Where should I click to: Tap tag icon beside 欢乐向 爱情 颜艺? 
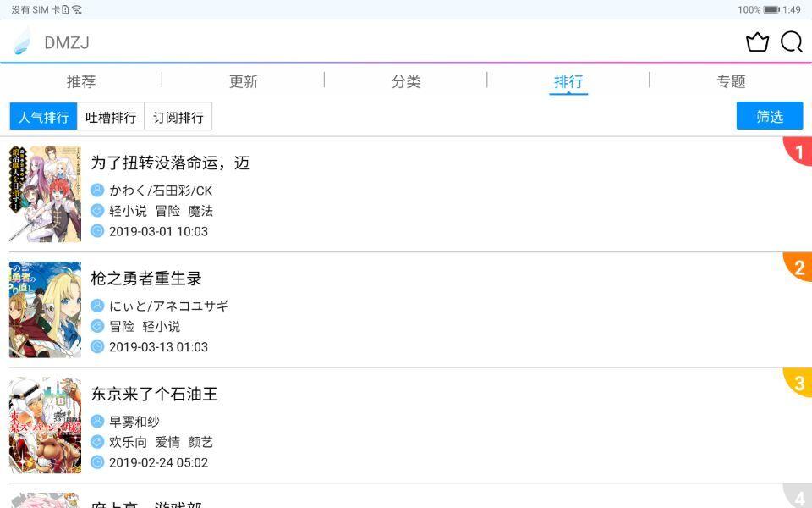pyautogui.click(x=97, y=442)
